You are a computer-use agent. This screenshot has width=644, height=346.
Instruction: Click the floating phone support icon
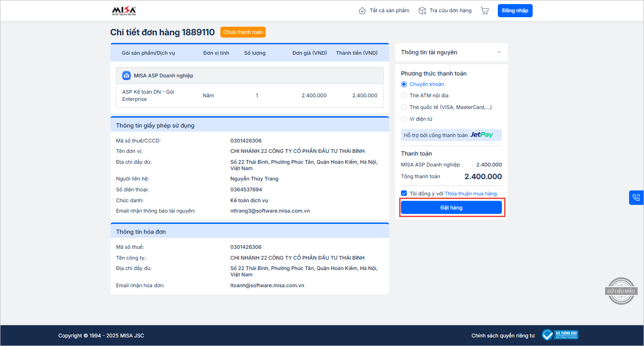(636, 198)
